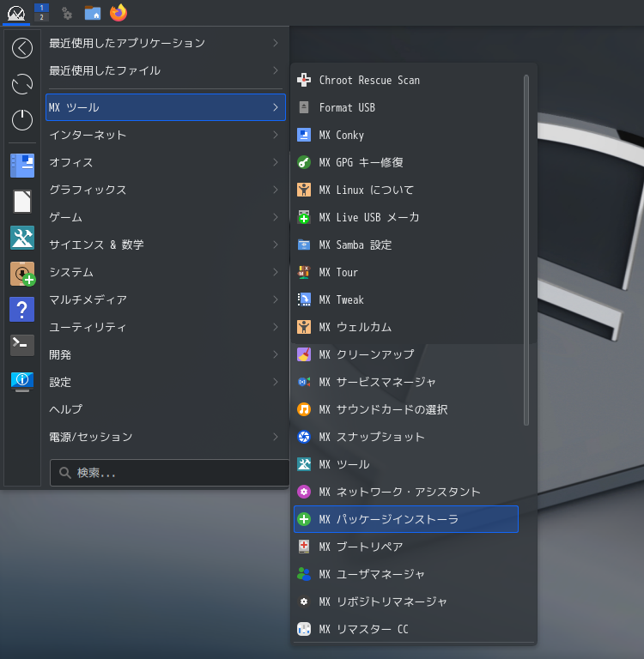The image size is (644, 659).
Task: Expand the システム category arrow
Action: point(276,272)
